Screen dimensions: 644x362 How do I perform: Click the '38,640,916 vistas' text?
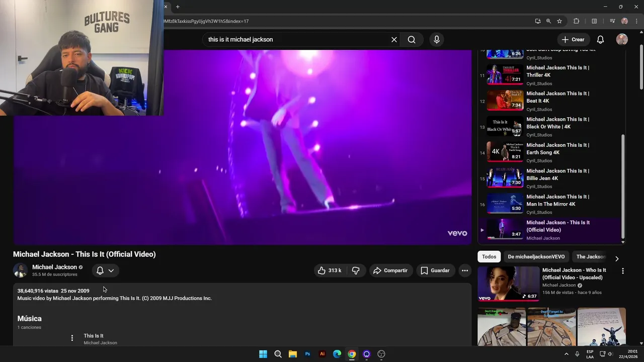pos(38,291)
